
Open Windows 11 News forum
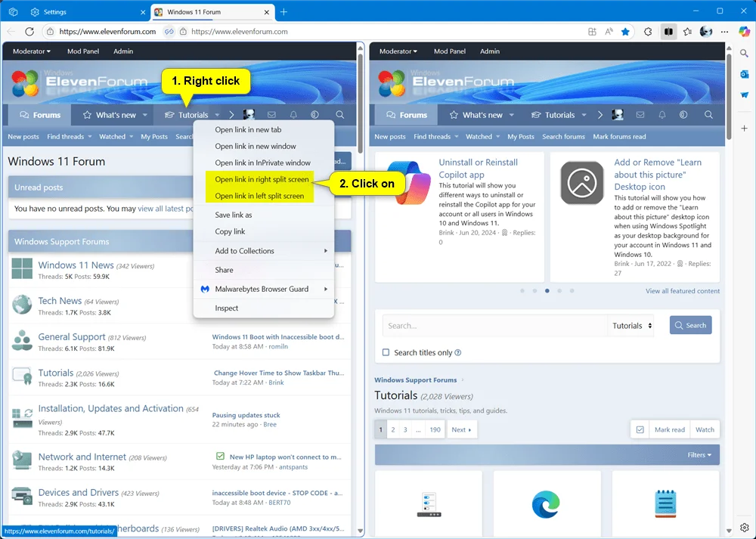(x=76, y=265)
